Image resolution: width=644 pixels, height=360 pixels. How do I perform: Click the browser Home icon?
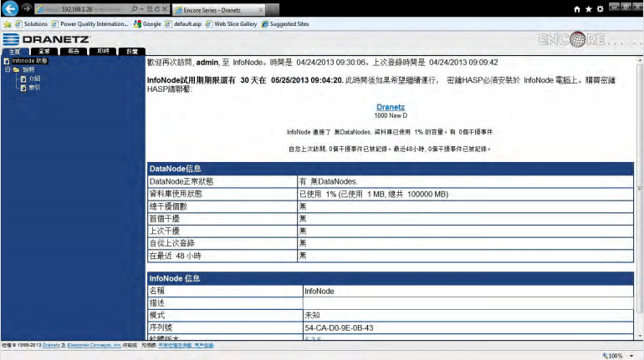577,9
